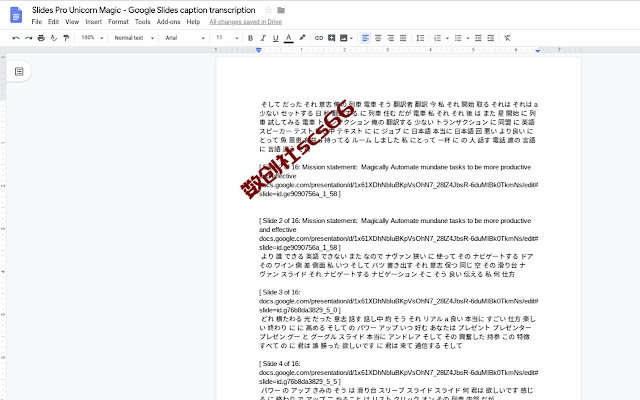640x400 pixels.
Task: Open the zoom level dropdown showing 100%
Action: (92, 38)
